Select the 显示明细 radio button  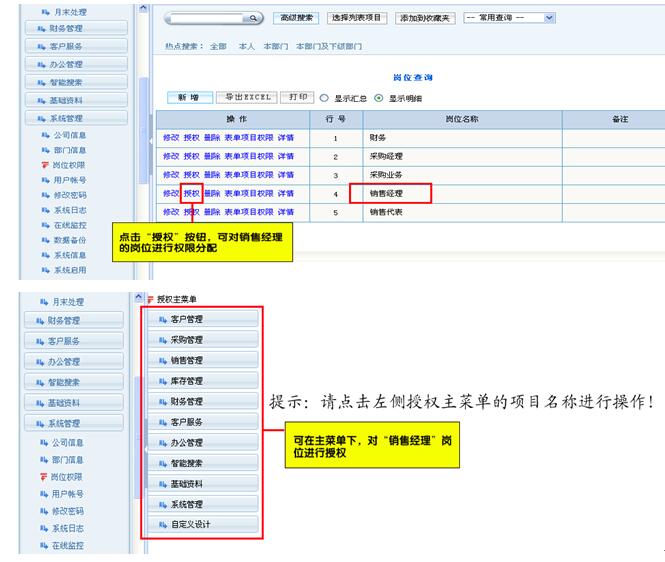click(380, 98)
